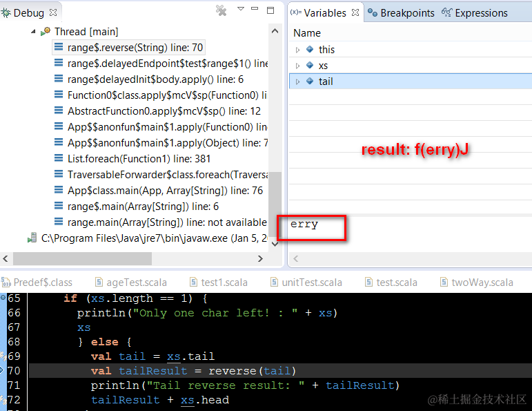Select stack frame List.foreach(Function1) line: 381

[139, 159]
